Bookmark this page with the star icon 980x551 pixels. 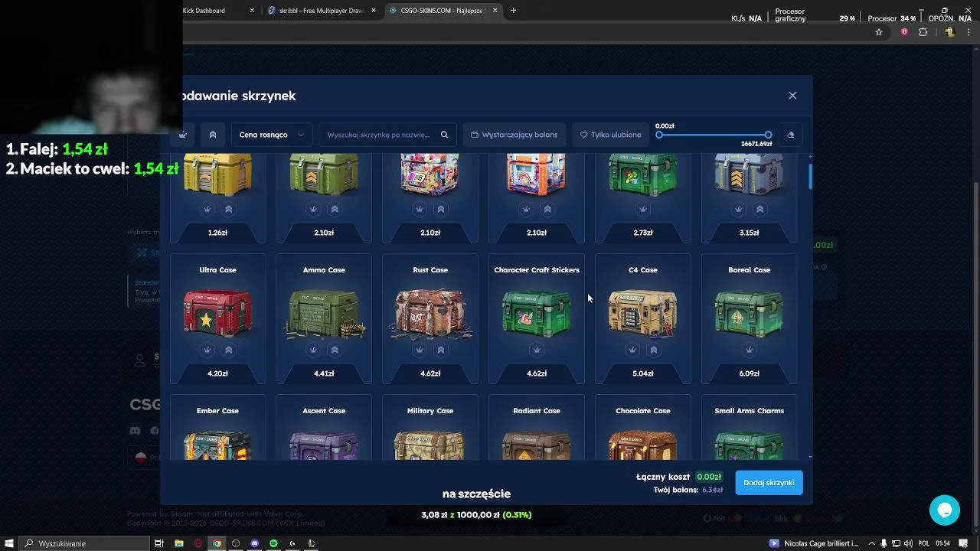point(879,32)
